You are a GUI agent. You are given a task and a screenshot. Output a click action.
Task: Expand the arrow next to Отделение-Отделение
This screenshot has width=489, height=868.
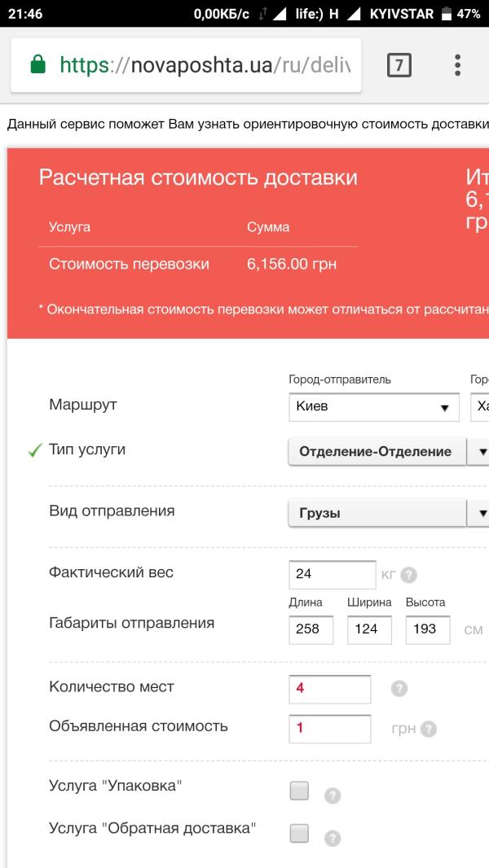[x=478, y=452]
